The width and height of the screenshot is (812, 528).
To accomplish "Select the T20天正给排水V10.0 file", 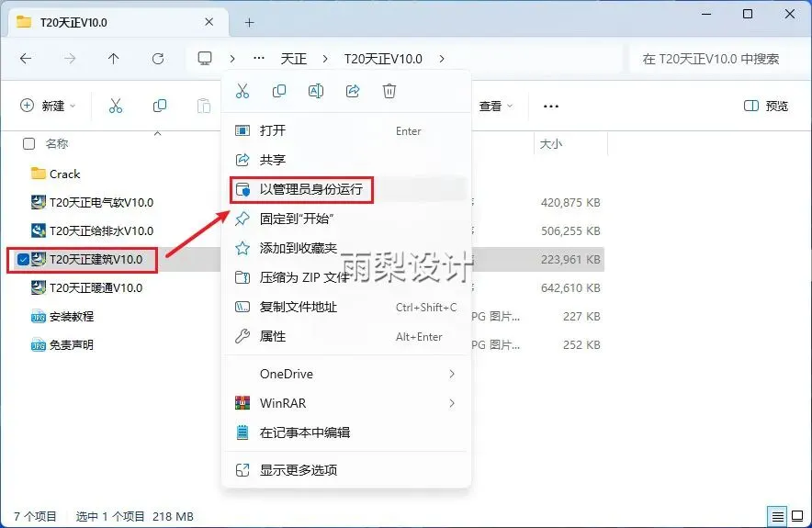I will pos(93,230).
